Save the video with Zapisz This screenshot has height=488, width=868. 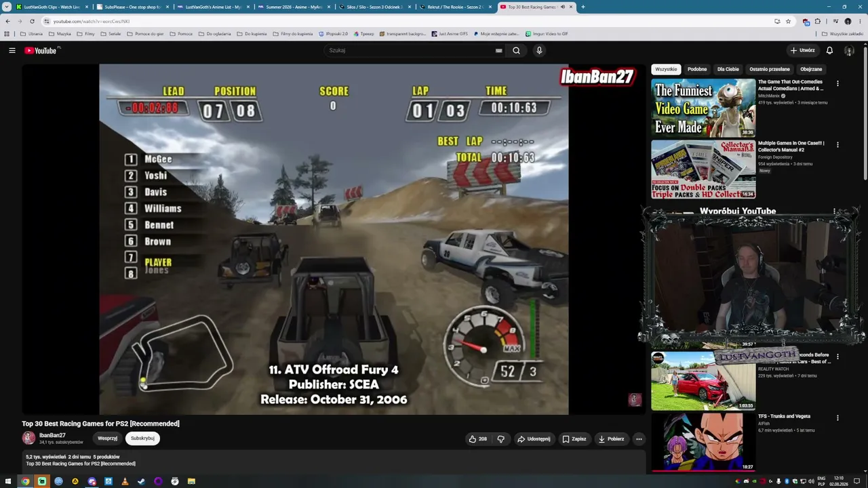coord(574,439)
